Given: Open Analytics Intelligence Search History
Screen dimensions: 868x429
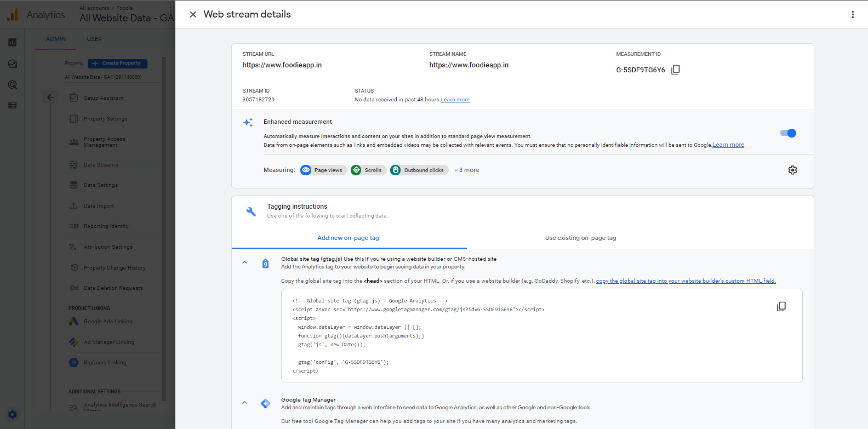Looking at the screenshot, I should click(x=120, y=407).
